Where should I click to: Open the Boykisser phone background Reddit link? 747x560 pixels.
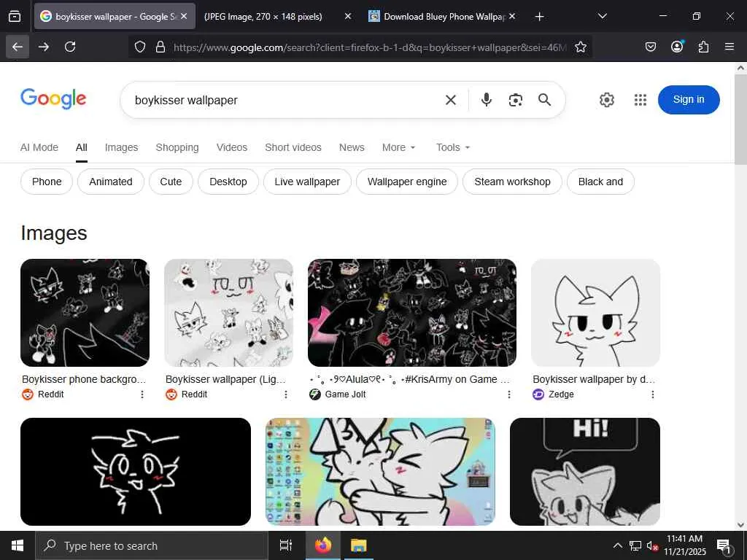point(84,379)
